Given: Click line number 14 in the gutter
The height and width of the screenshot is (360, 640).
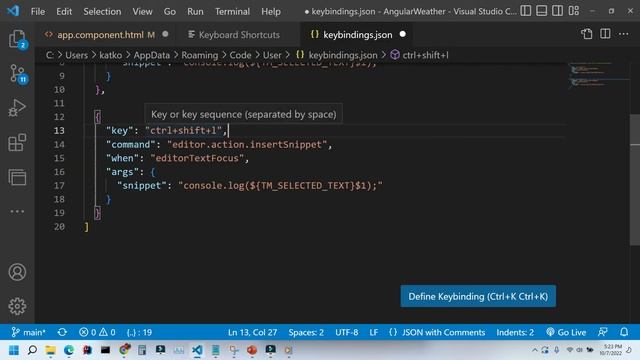Looking at the screenshot, I should coord(59,144).
